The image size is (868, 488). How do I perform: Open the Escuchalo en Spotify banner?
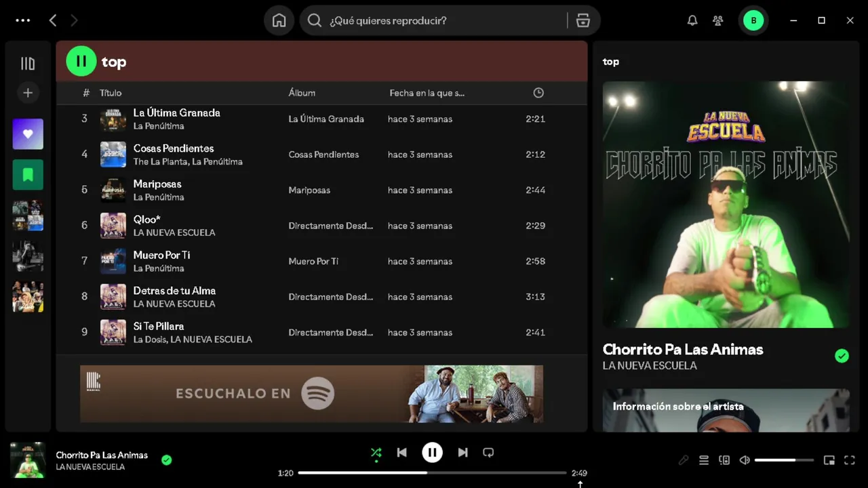click(x=311, y=394)
